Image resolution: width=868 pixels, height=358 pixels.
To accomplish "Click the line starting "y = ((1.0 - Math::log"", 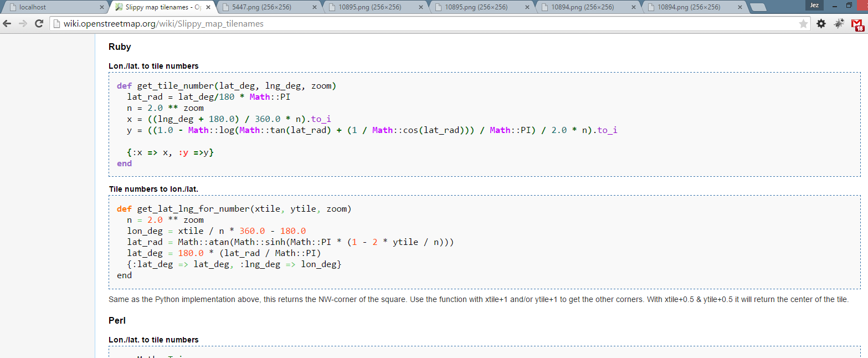I will click(372, 130).
